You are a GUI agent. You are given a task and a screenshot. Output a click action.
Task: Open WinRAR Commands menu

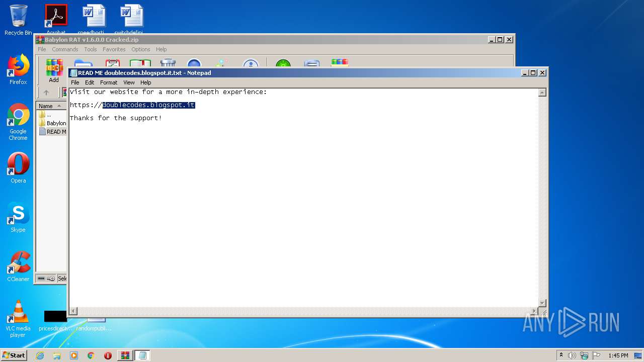coord(65,49)
